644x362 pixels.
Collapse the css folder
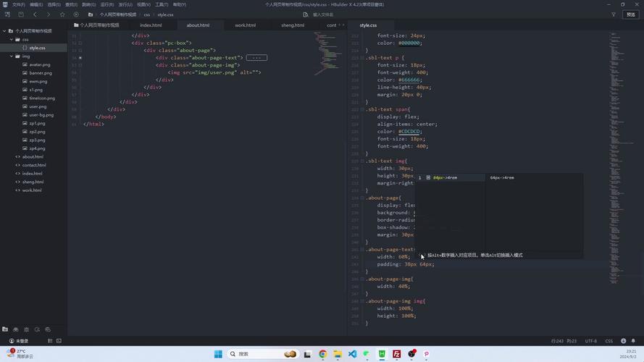(12, 39)
